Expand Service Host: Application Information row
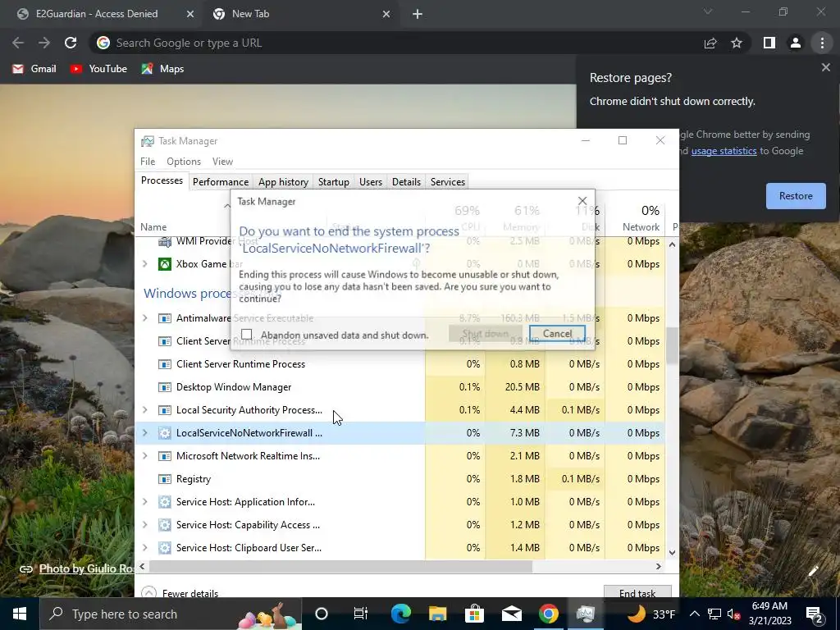 tap(144, 502)
